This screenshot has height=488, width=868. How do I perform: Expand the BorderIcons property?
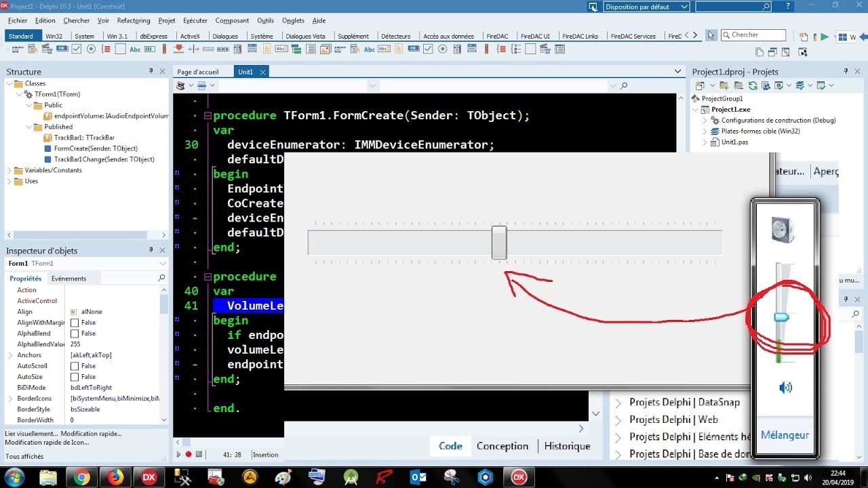10,399
